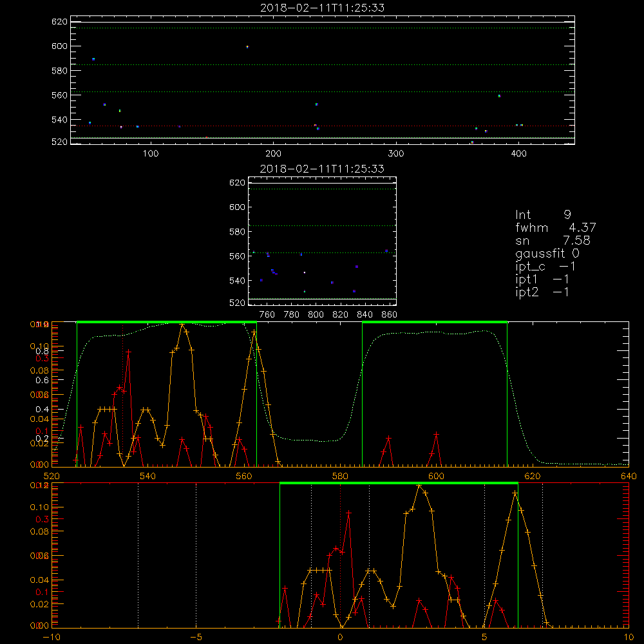This screenshot has width=644, height=644.
Task: Click the x-axis label '760' of the middle plot
Action: (267, 315)
